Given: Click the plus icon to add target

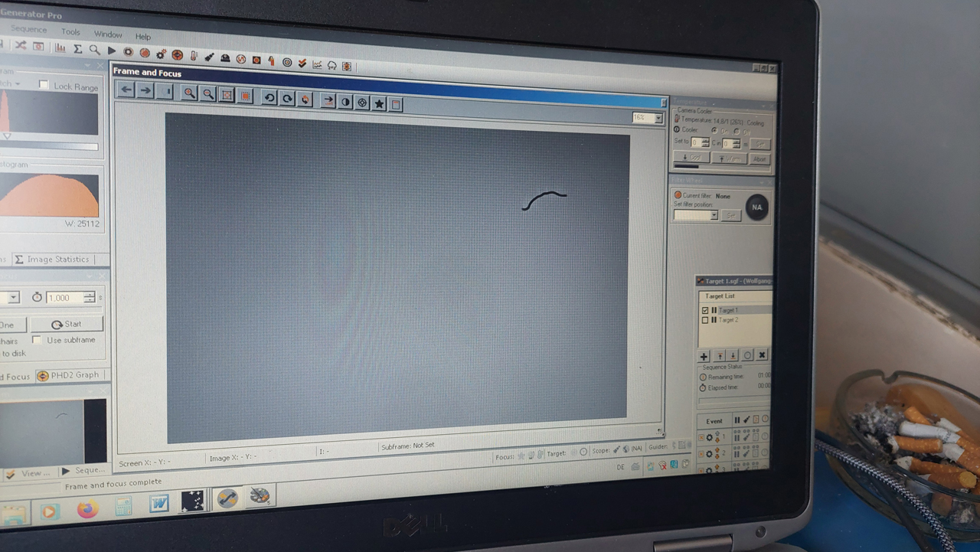Looking at the screenshot, I should point(704,356).
